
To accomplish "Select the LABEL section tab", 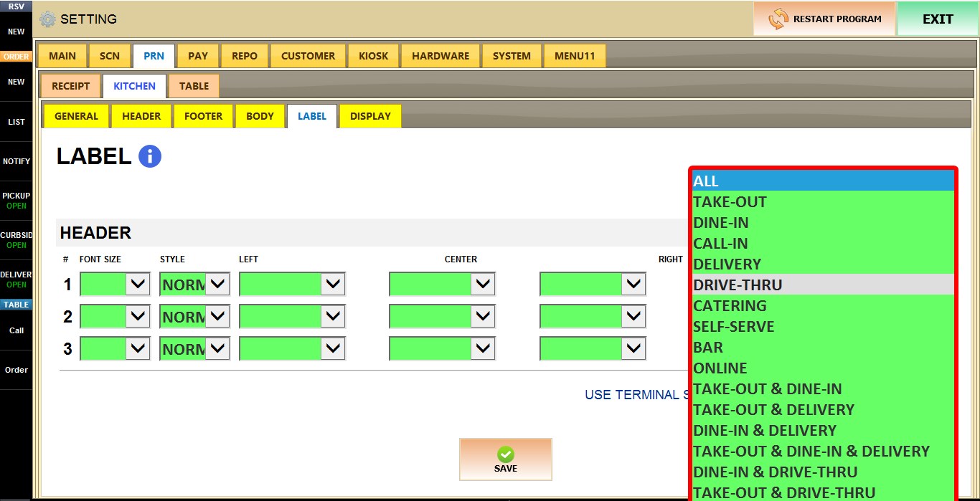I will [x=311, y=116].
